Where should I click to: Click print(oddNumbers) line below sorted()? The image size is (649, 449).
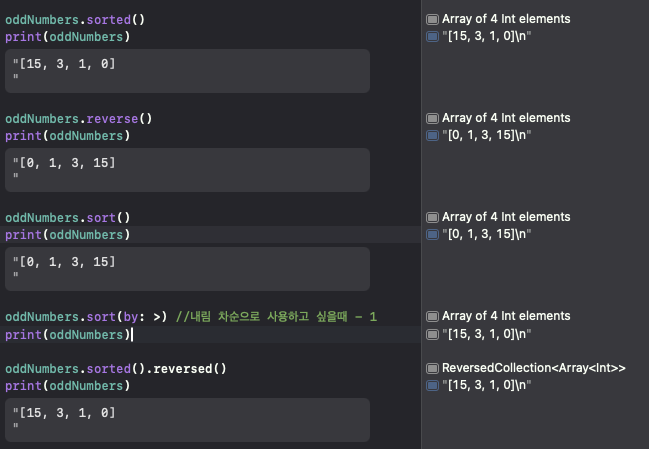(67, 37)
